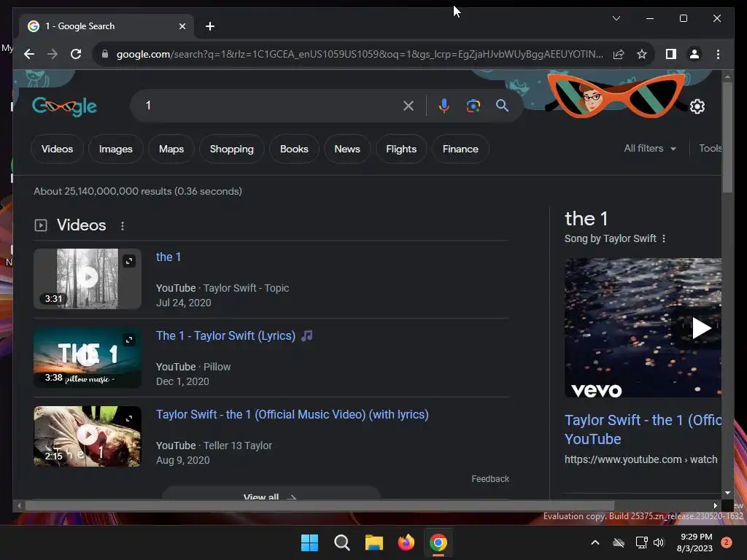Open the volume control in the system tray

pos(659,542)
